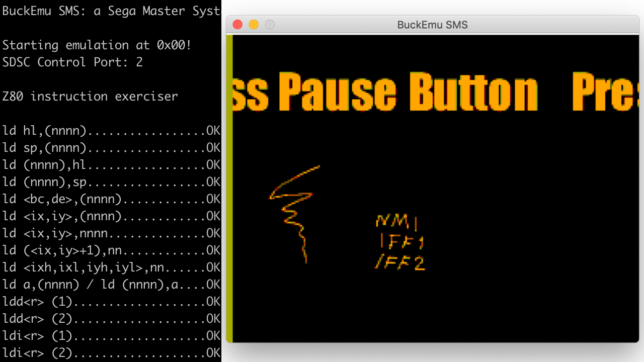The image size is (644, 362).
Task: Click the 'ld <ixh,ixl,iyh,iyl>,nn' result line
Action: pos(111,267)
